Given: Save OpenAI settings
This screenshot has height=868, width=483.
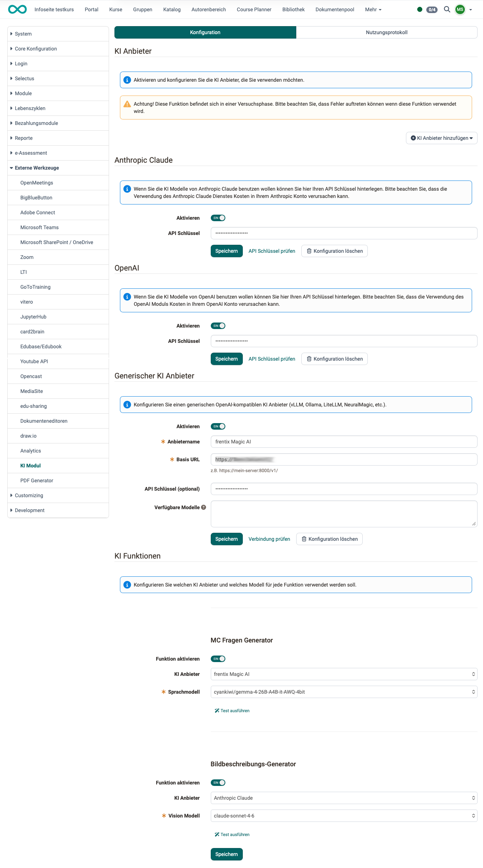Looking at the screenshot, I should point(226,359).
